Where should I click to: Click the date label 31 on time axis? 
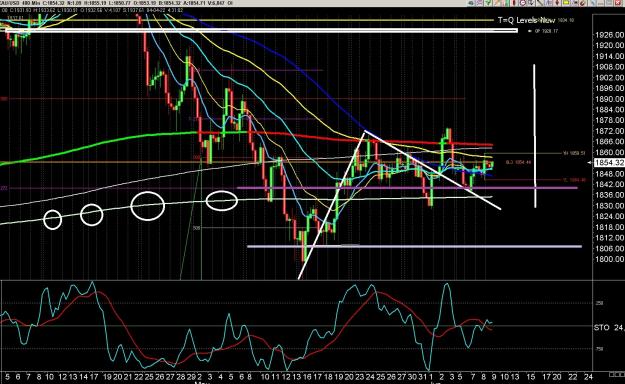422,377
